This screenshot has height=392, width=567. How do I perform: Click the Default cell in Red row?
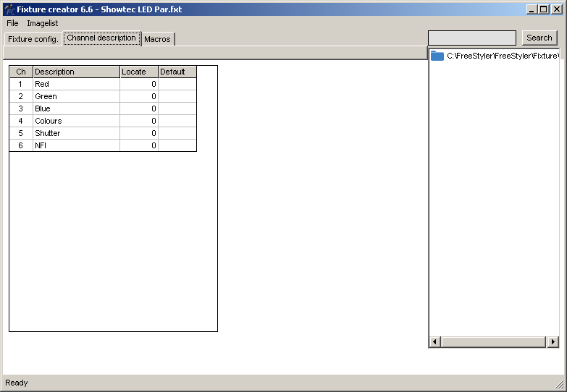(x=177, y=84)
